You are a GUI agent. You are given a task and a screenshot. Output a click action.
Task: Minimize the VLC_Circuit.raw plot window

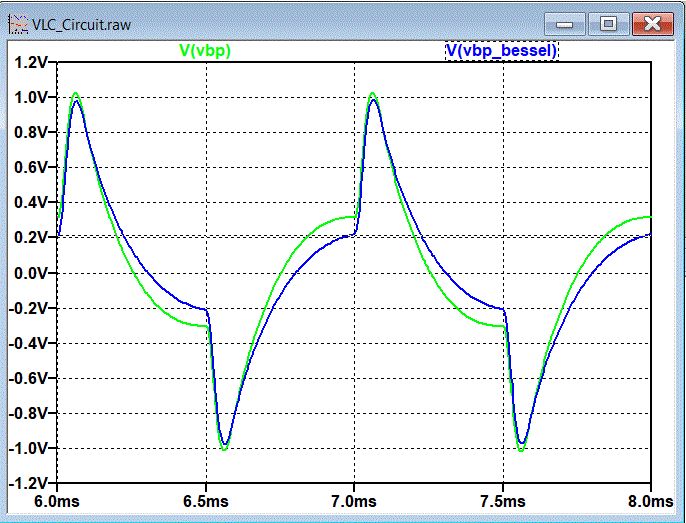click(x=564, y=24)
